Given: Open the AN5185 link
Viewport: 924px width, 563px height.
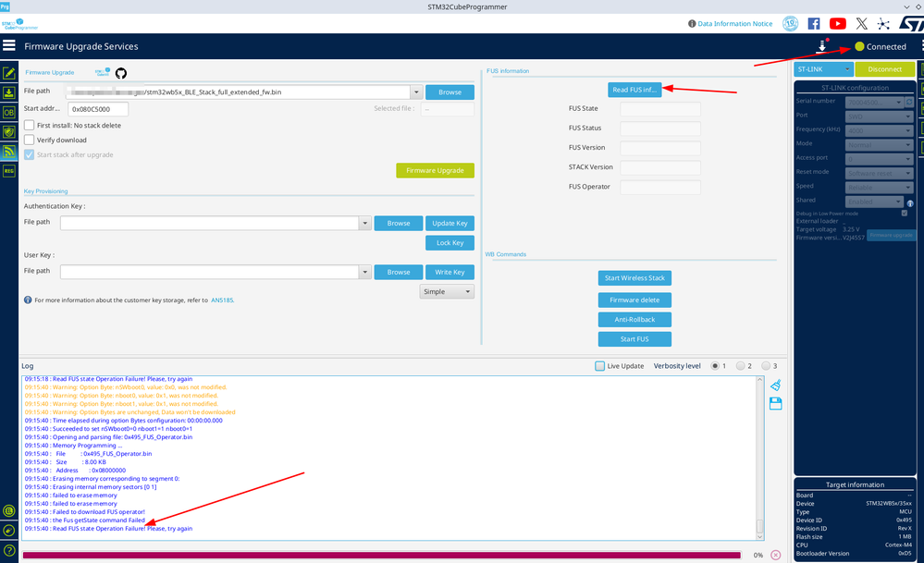Looking at the screenshot, I should pos(222,300).
